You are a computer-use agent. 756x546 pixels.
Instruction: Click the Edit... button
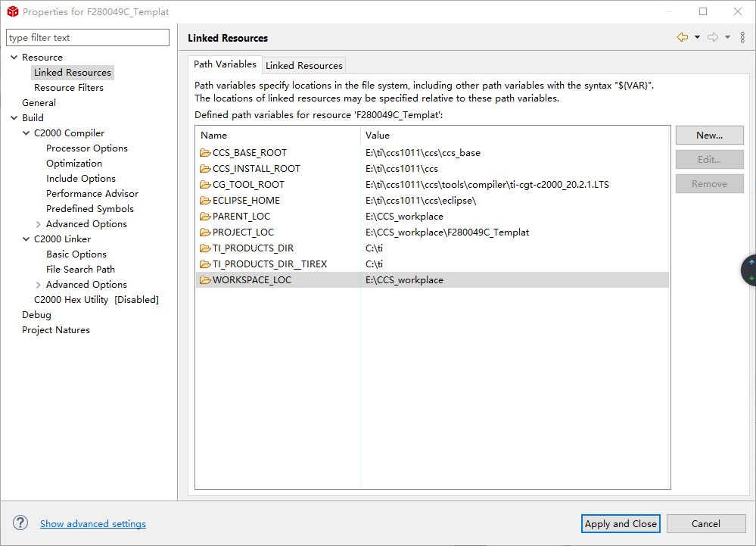(709, 160)
